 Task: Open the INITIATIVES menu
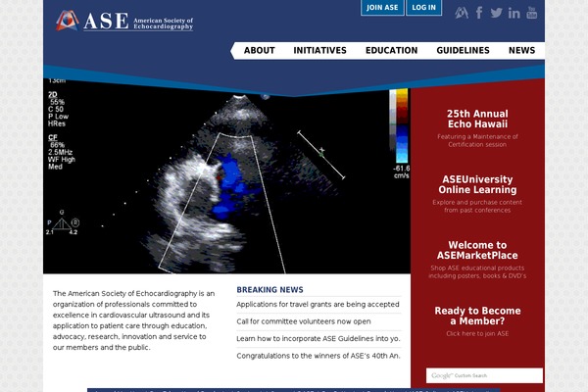[319, 50]
